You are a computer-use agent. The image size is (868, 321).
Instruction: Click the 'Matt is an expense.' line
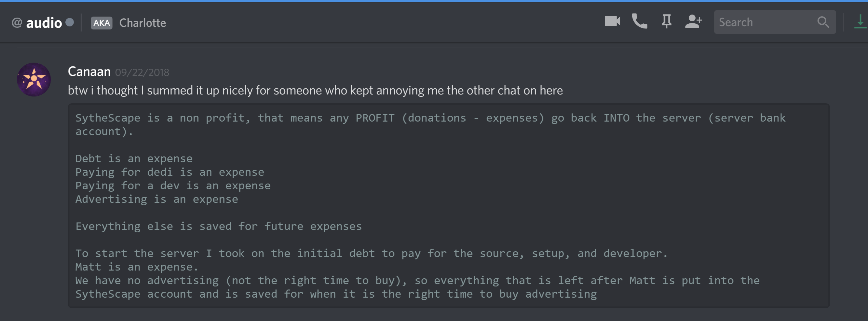pos(137,267)
